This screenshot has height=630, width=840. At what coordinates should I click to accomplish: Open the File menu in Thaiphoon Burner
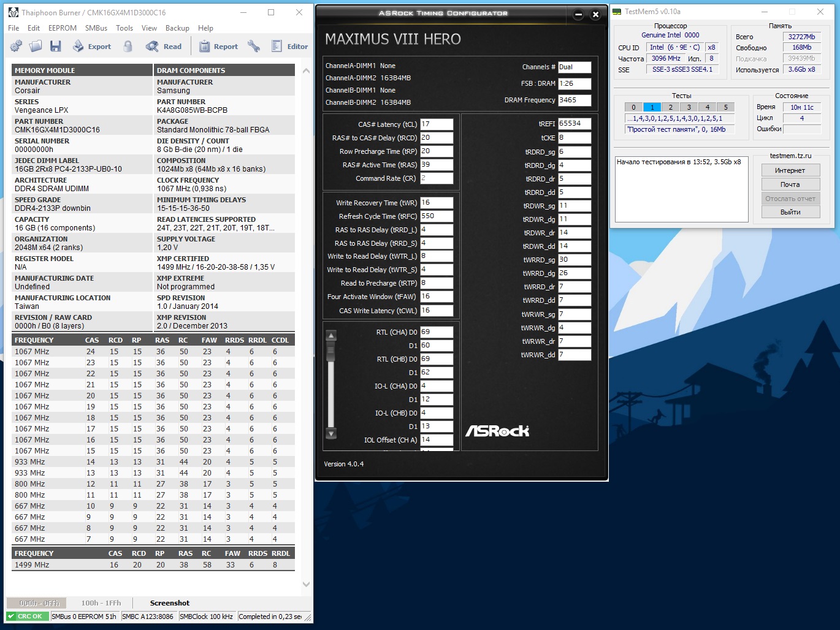pos(13,28)
